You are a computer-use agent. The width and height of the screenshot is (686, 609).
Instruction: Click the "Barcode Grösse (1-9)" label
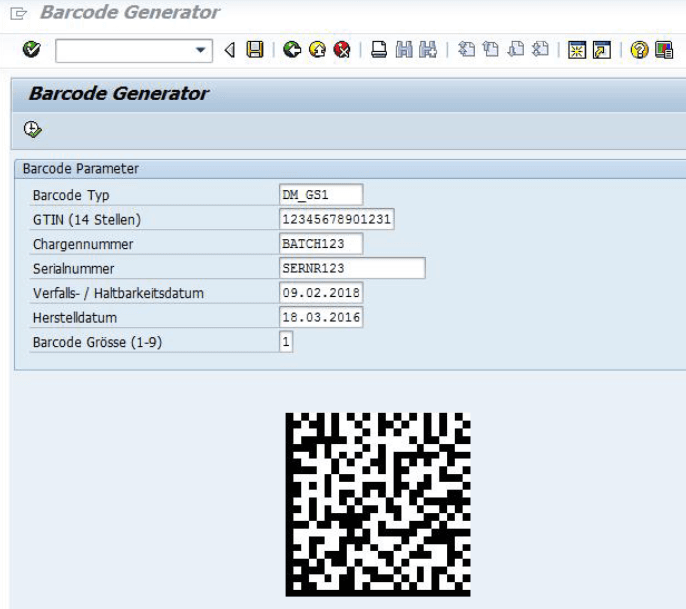click(x=97, y=342)
